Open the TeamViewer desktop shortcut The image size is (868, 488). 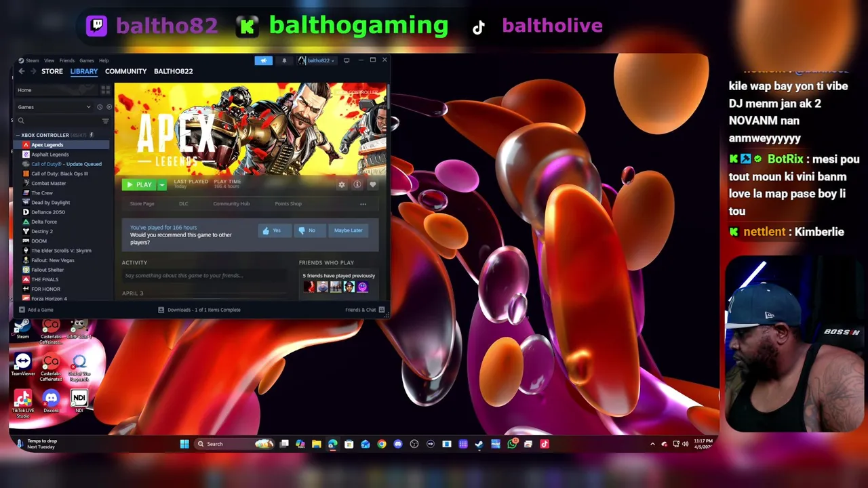[x=22, y=364]
